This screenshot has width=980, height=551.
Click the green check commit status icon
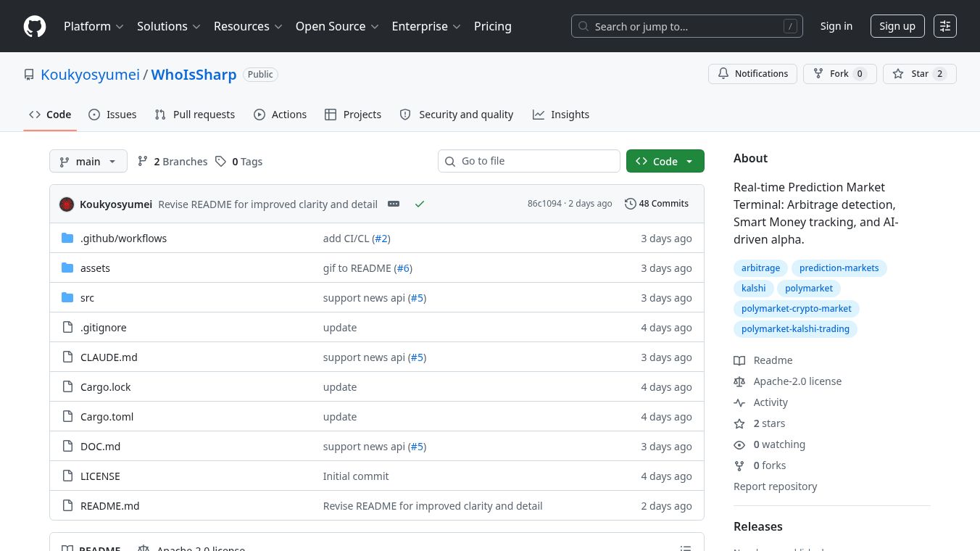tap(419, 204)
